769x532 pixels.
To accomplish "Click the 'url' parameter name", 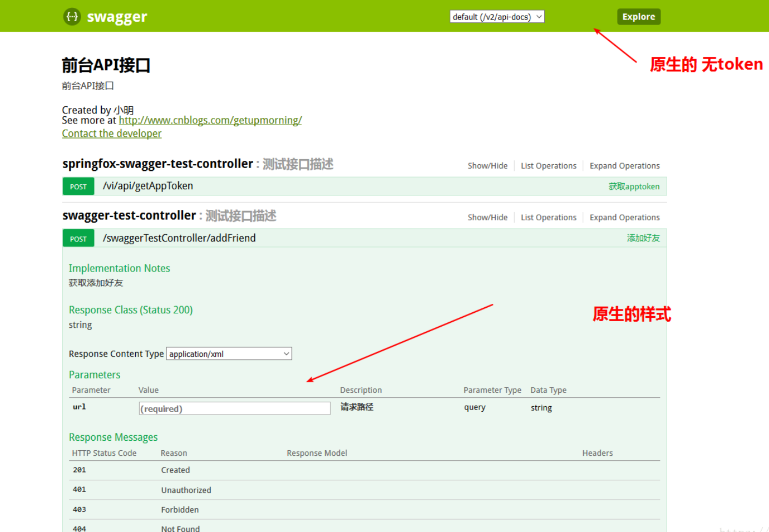I will click(80, 407).
